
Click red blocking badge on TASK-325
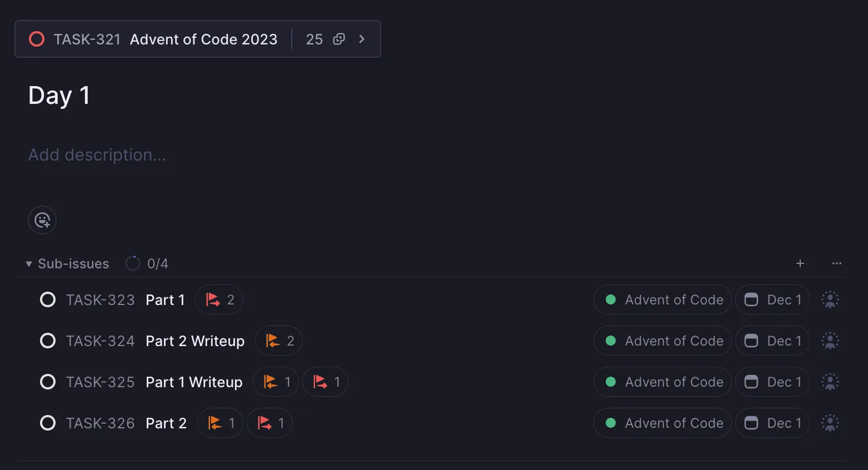click(325, 382)
